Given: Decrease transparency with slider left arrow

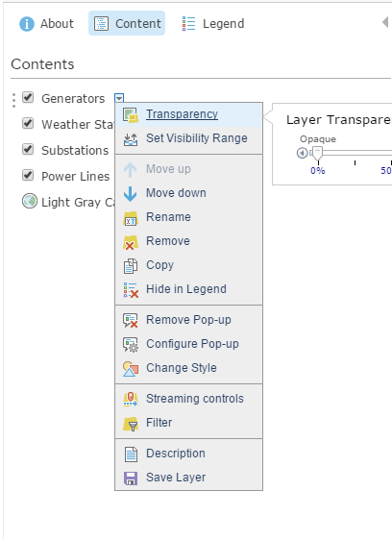Looking at the screenshot, I should click(x=302, y=153).
